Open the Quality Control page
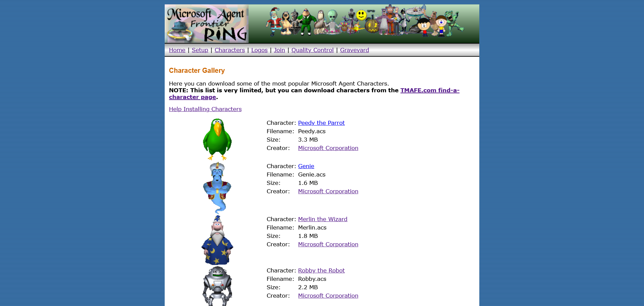 click(x=313, y=50)
